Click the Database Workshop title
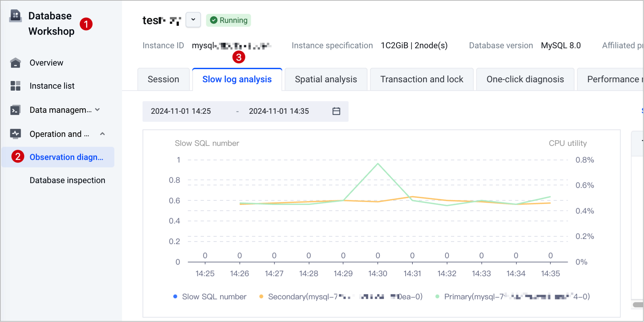This screenshot has height=322, width=644. pyautogui.click(x=51, y=23)
